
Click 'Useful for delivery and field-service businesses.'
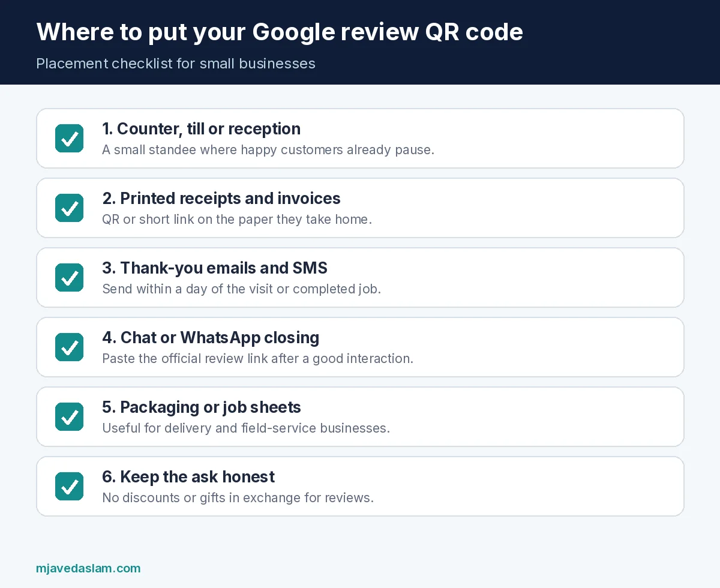[x=246, y=428]
